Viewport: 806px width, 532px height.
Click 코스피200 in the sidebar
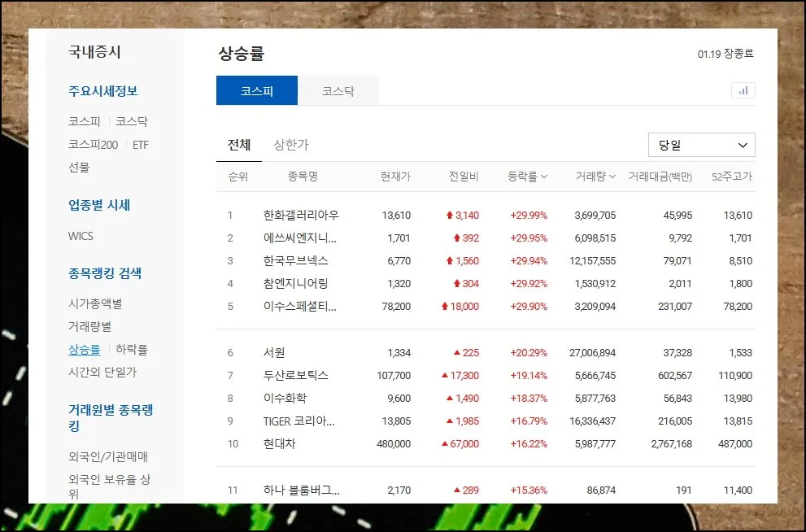pos(93,145)
